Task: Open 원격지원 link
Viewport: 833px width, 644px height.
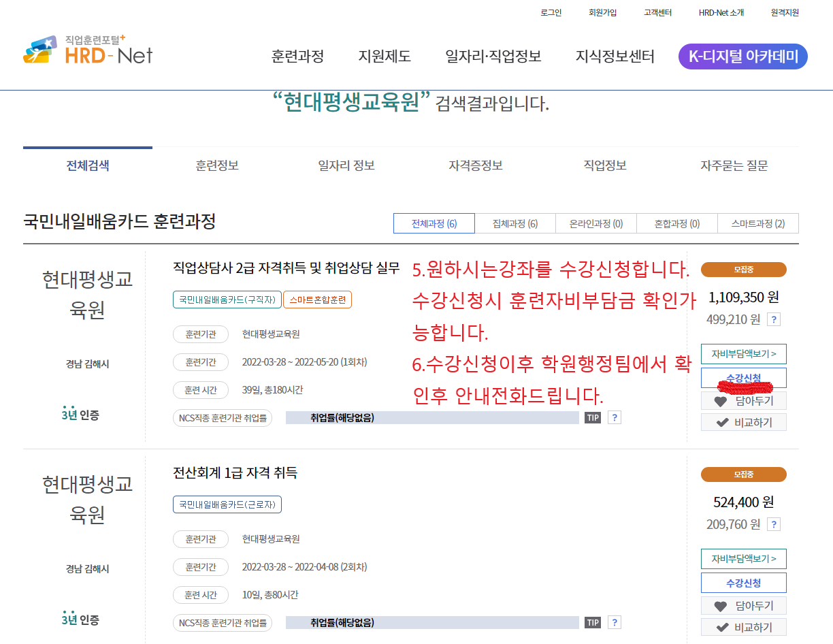Action: pyautogui.click(x=785, y=12)
